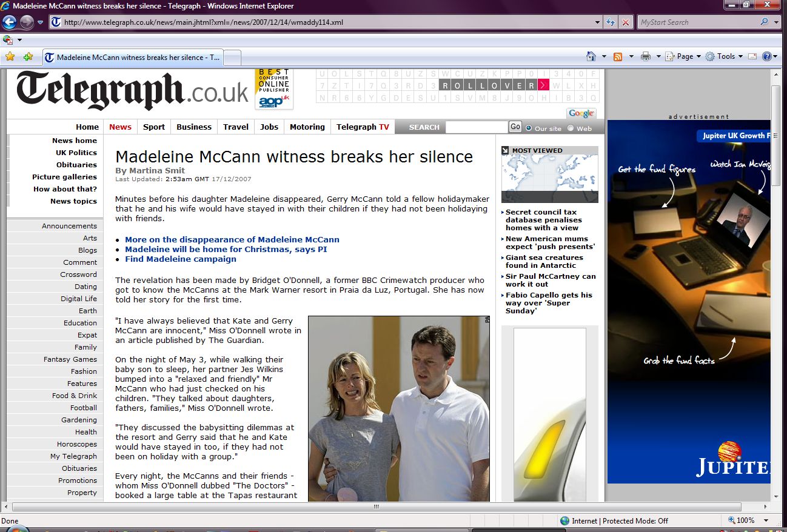This screenshot has height=532, width=787.
Task: Open the Business section in site navigation
Action: [x=194, y=127]
